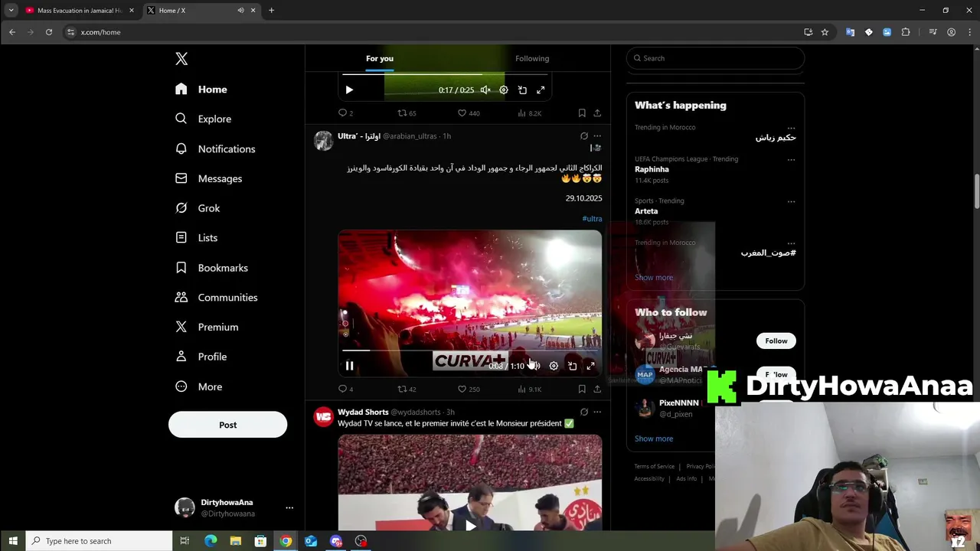The width and height of the screenshot is (980, 551).
Task: Open Notifications in the sidebar
Action: pos(215,148)
